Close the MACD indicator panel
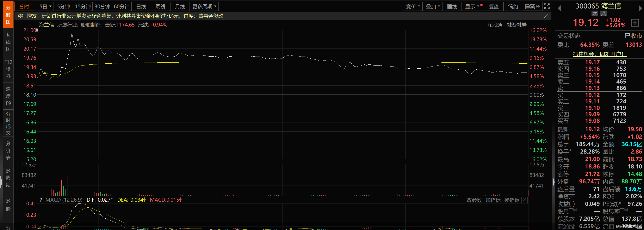Screen dimensions: 644x230 pyautogui.click(x=525, y=200)
